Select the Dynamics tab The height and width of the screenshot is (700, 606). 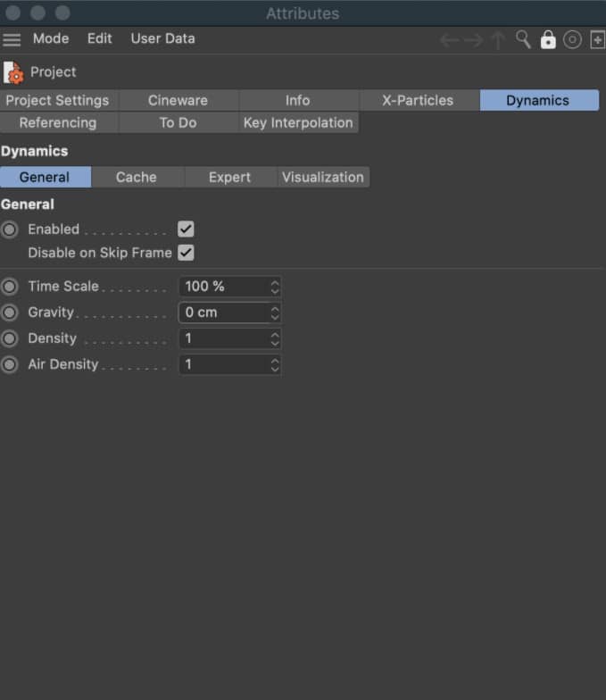[x=539, y=100]
